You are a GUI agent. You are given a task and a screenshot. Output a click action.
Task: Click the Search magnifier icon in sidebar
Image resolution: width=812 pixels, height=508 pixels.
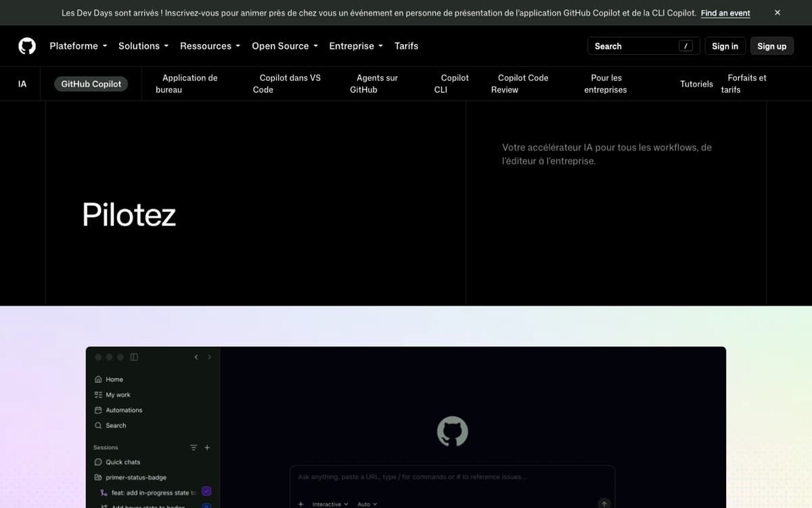click(98, 425)
